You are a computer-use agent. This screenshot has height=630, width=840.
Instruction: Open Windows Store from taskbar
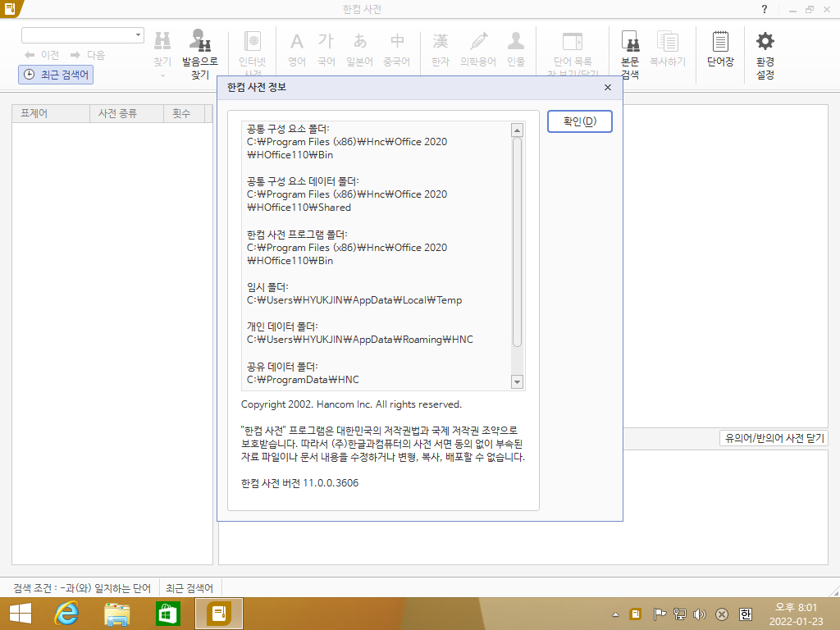click(x=167, y=614)
